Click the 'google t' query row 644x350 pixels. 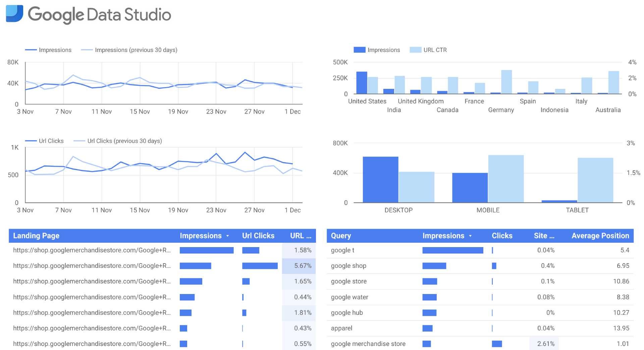(480, 250)
